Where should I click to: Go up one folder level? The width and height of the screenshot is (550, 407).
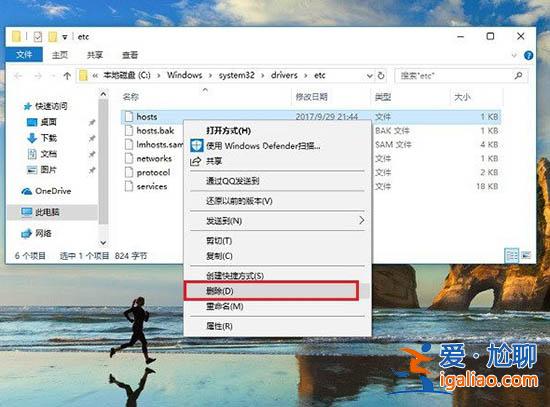click(67, 75)
